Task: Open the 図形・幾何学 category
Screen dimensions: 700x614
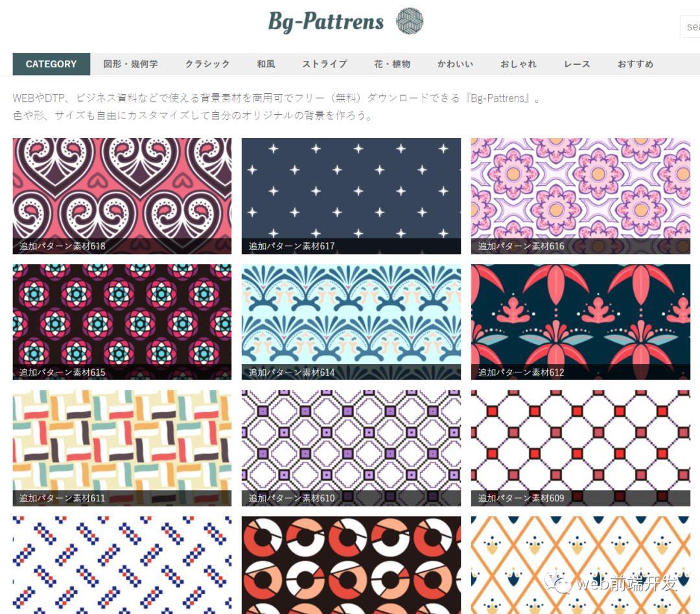Action: (130, 64)
